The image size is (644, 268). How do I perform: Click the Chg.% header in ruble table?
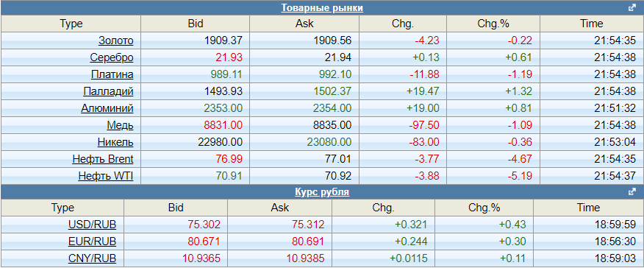(484, 208)
